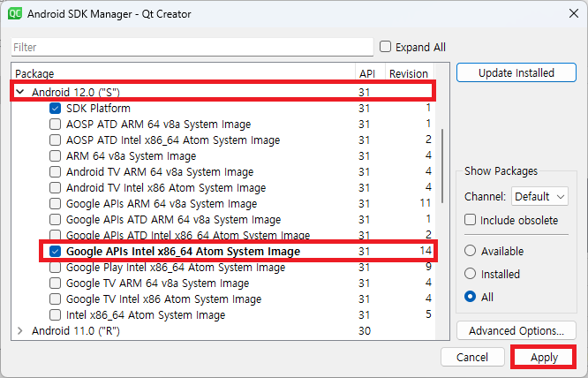
Task: Click the Revision column header
Action: (410, 73)
